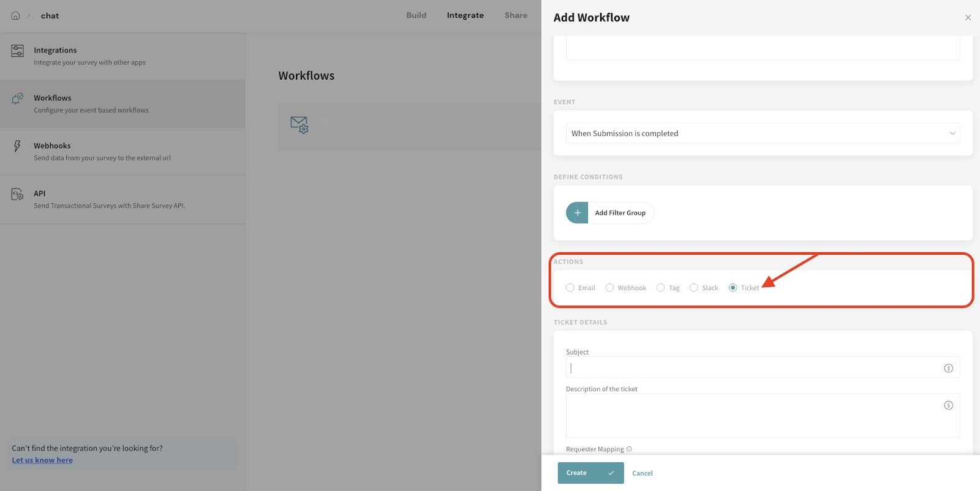
Task: Click the home icon in breadcrumb
Action: tap(15, 16)
